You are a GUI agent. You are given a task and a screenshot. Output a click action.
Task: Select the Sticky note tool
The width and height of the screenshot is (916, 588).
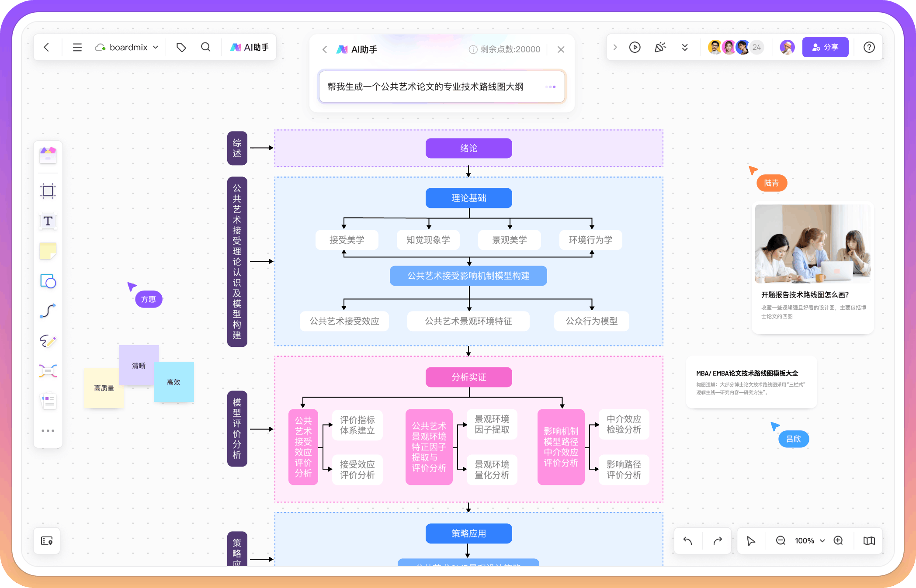(48, 251)
